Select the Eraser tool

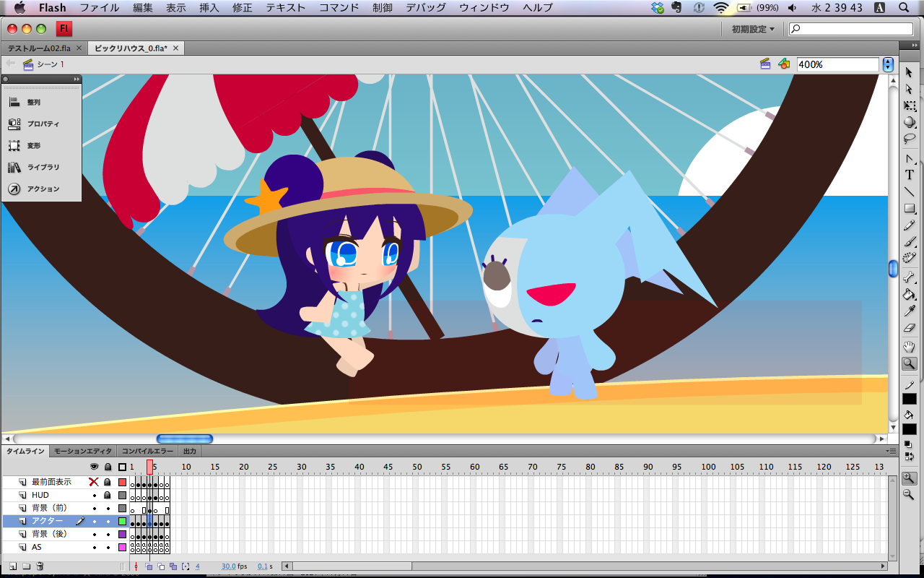pos(909,327)
